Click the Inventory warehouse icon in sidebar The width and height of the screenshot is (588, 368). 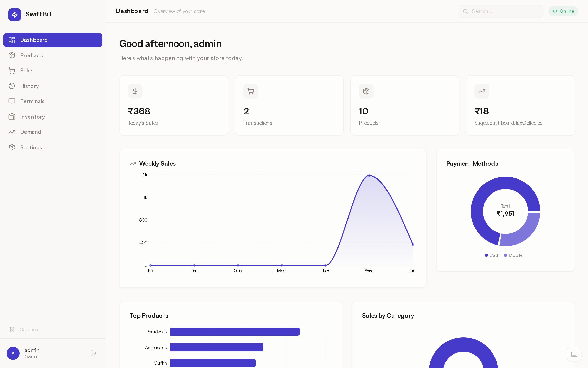click(12, 117)
